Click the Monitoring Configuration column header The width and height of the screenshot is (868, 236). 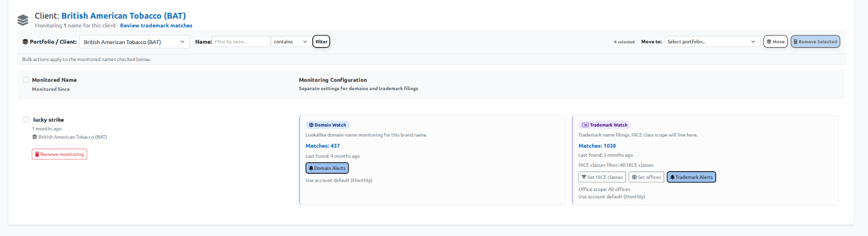333,80
